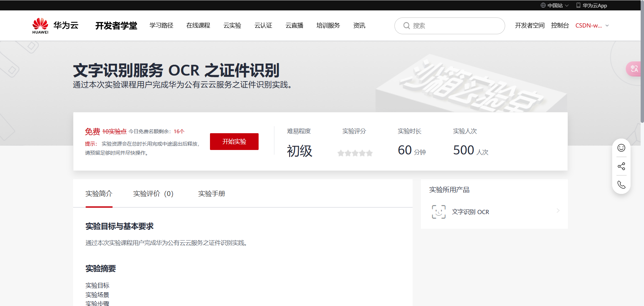Click in the 搜索 input field

[456, 26]
